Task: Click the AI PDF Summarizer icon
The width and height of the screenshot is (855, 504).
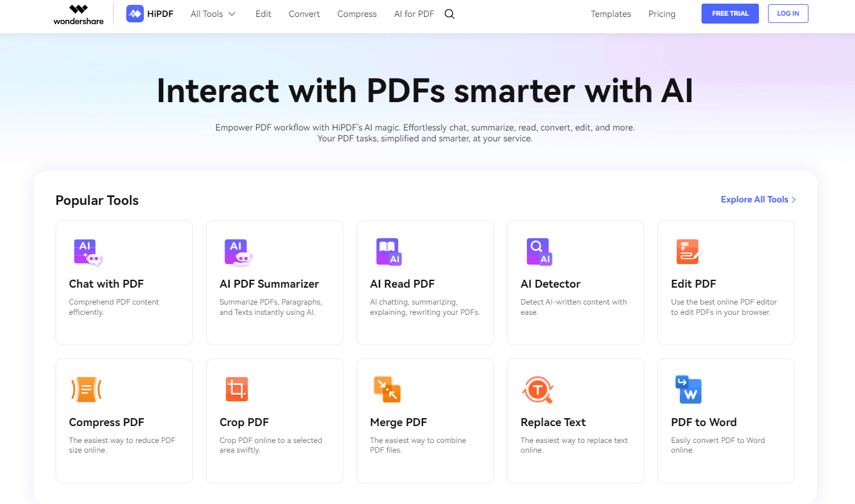Action: (x=239, y=252)
